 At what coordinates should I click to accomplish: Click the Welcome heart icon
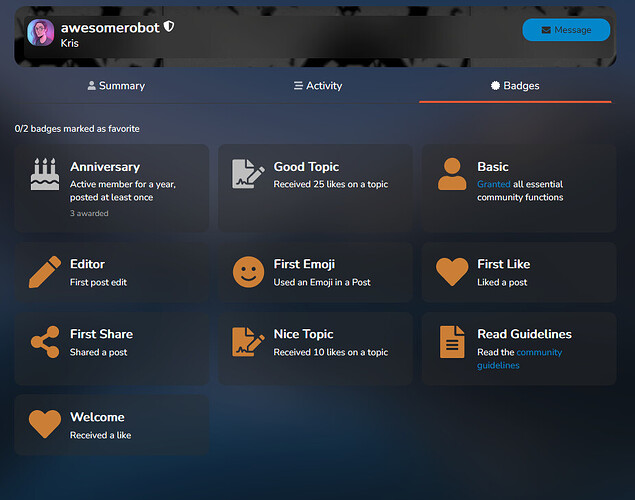pos(45,424)
